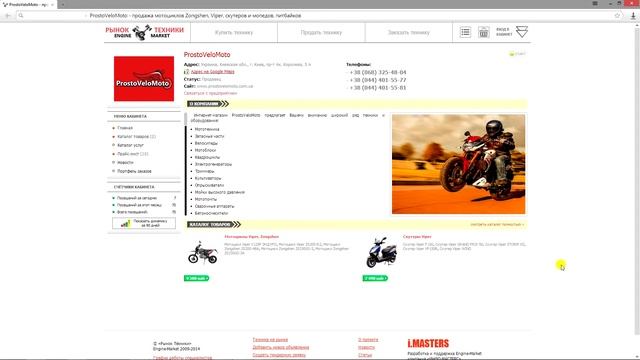
Task: Click the map icon beside Google Maps link
Action: (187, 72)
